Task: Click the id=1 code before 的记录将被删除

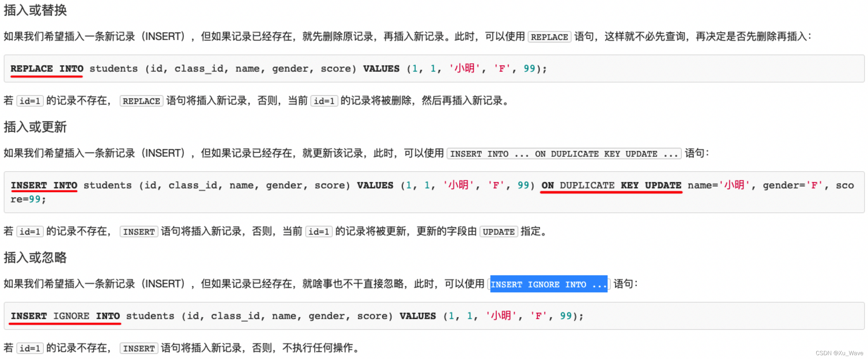Action: click(324, 101)
